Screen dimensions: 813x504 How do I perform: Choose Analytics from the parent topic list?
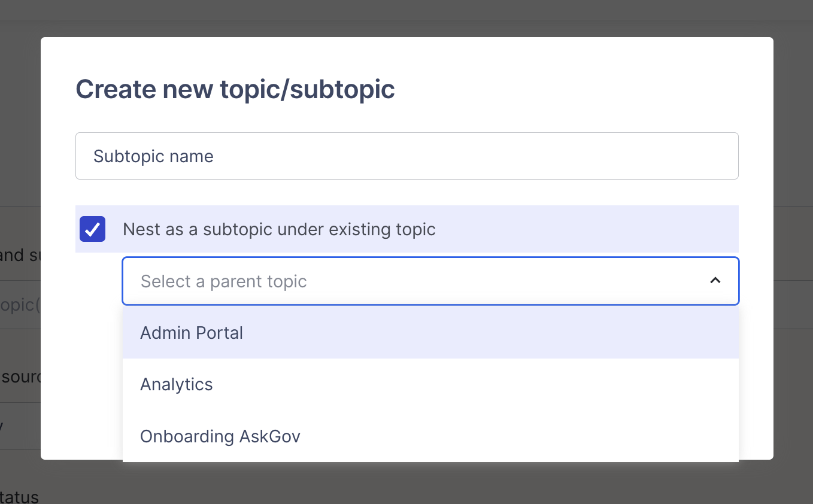[x=177, y=384]
